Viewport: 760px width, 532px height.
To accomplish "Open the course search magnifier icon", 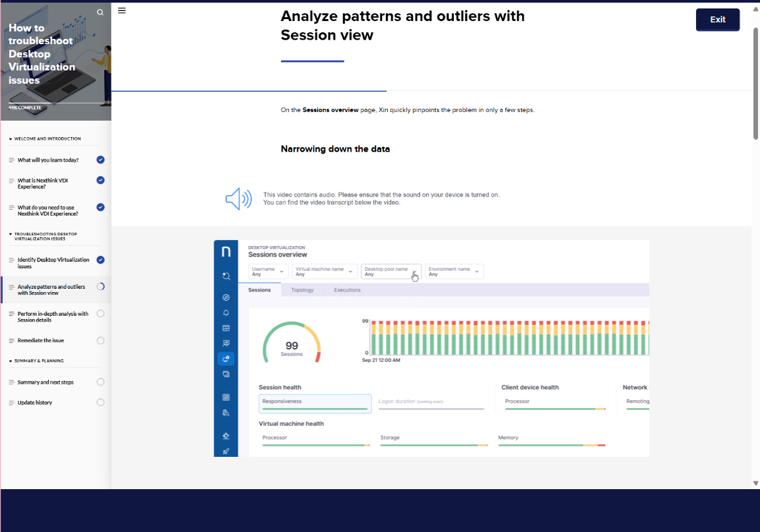I will 100,12.
